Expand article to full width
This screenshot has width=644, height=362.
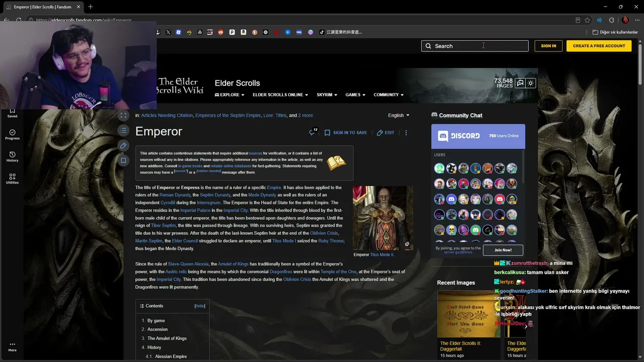123,116
